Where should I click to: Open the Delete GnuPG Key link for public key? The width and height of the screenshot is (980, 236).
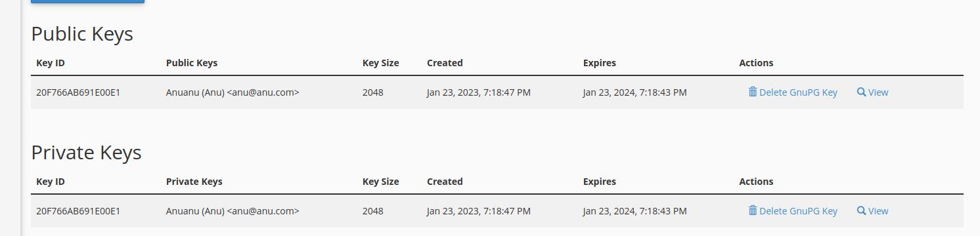pyautogui.click(x=793, y=92)
